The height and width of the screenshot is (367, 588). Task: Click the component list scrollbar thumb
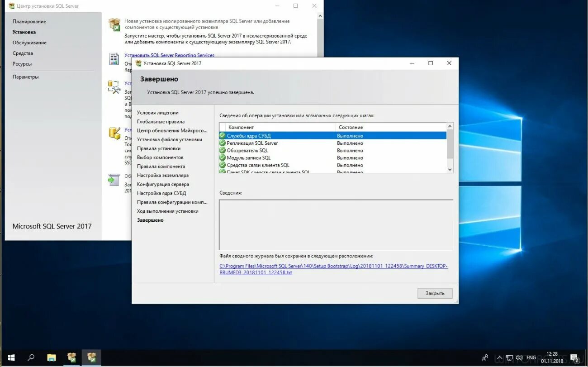pyautogui.click(x=450, y=144)
